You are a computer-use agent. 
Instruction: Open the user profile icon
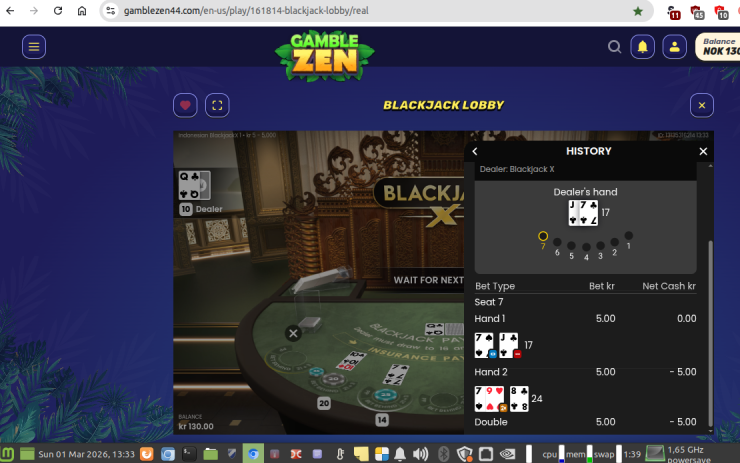point(674,46)
